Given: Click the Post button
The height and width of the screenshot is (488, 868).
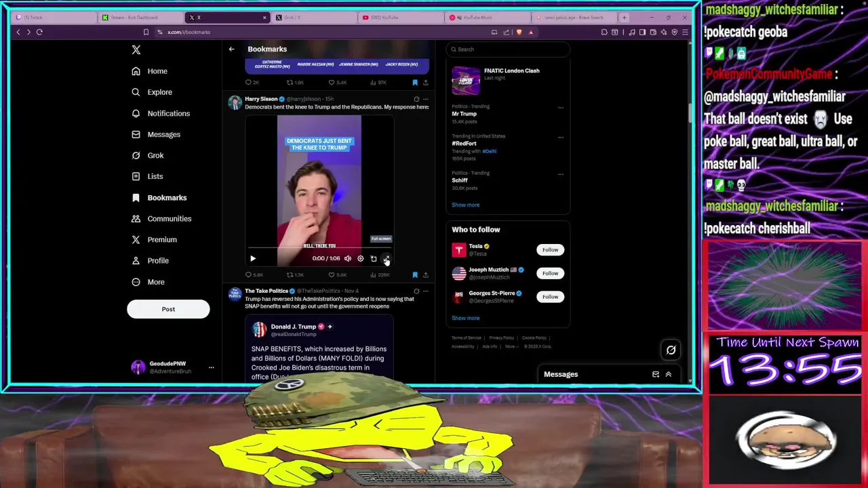Looking at the screenshot, I should (x=168, y=309).
